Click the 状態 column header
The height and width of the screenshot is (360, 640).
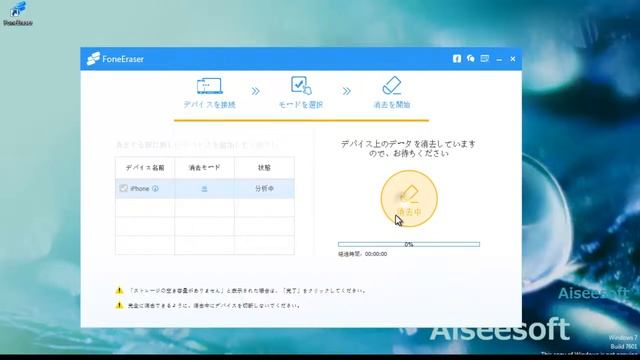pos(264,167)
